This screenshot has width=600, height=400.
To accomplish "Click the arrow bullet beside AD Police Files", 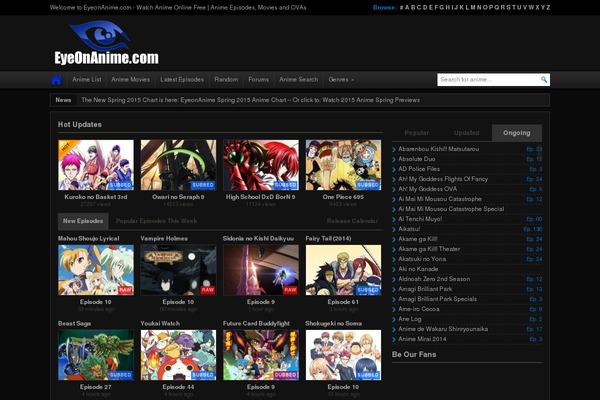I will coord(394,169).
